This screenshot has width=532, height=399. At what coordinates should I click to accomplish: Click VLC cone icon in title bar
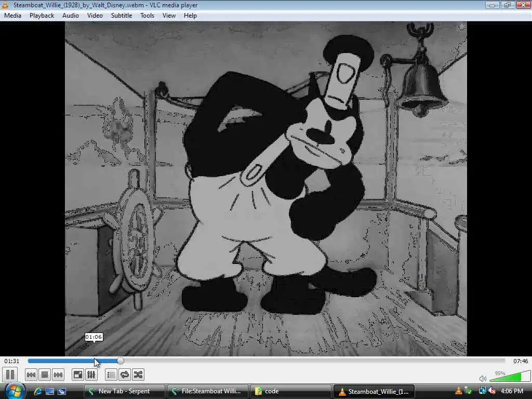click(5, 5)
